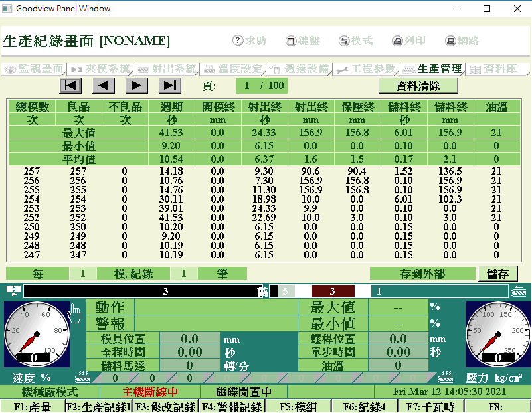
Task: Open the 夾模系統 tab
Action: 100,69
